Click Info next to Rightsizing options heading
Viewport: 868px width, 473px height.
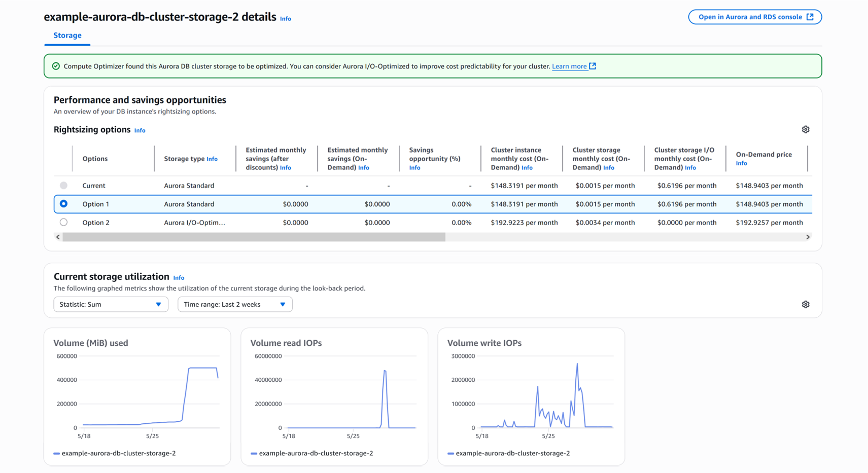coord(140,131)
